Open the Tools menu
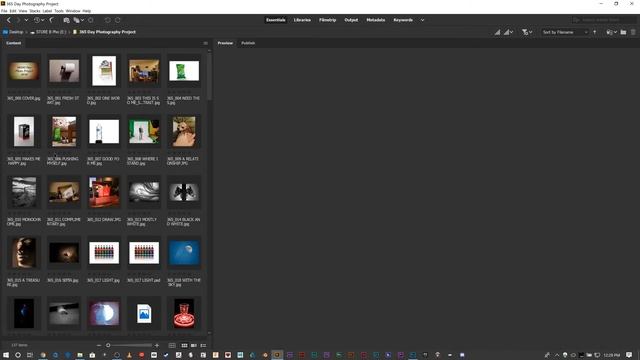The height and width of the screenshot is (360, 640). [59, 11]
